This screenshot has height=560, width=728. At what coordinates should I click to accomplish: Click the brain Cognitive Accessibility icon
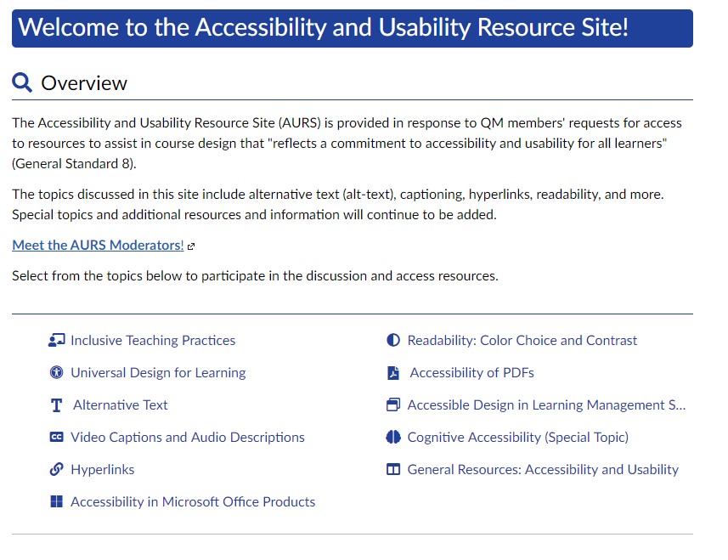click(x=393, y=438)
